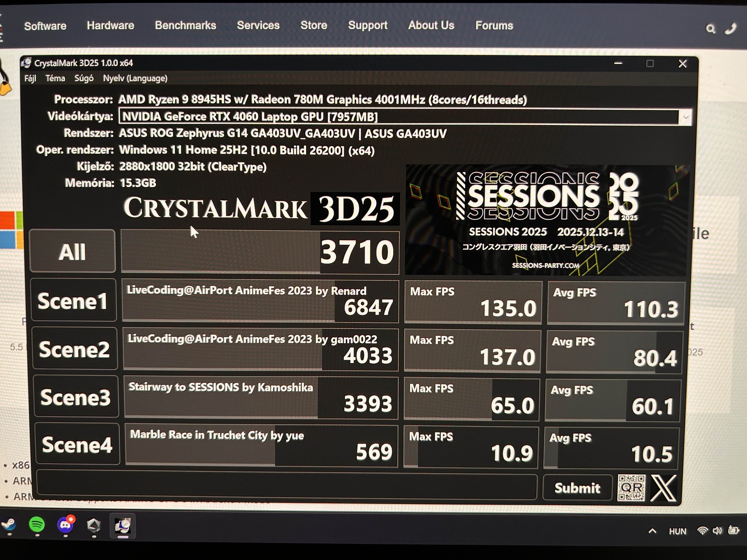Click the website search magnifier icon
Screen dimensions: 747x560
point(710,29)
